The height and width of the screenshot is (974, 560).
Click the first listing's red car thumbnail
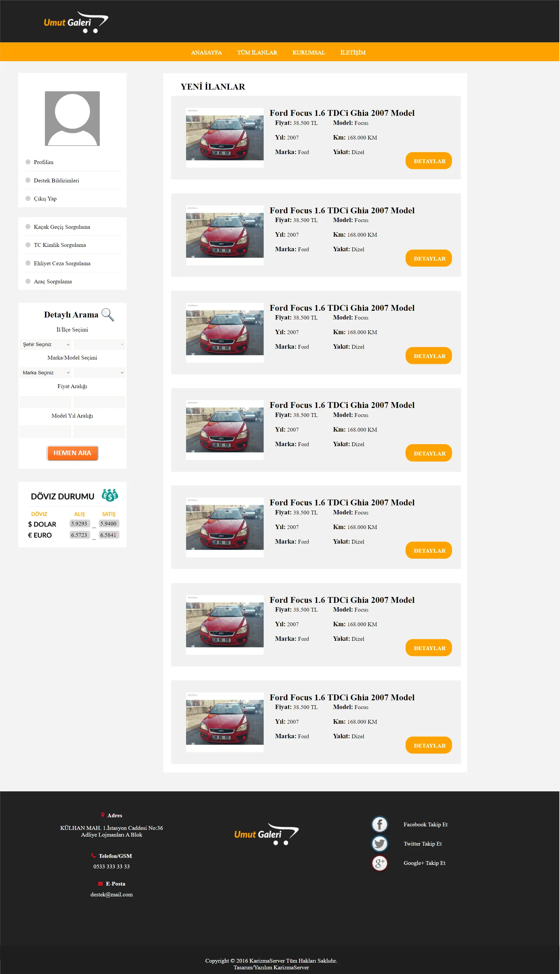(225, 138)
